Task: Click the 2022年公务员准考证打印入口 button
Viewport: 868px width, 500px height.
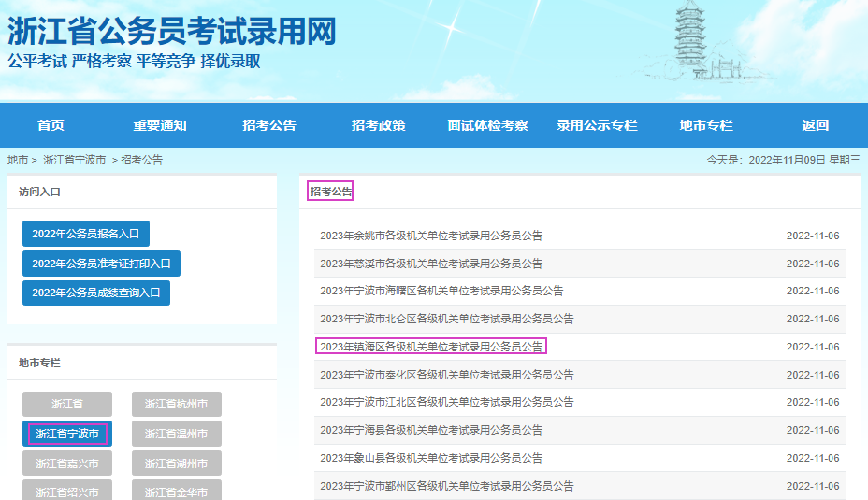Action: coord(101,264)
